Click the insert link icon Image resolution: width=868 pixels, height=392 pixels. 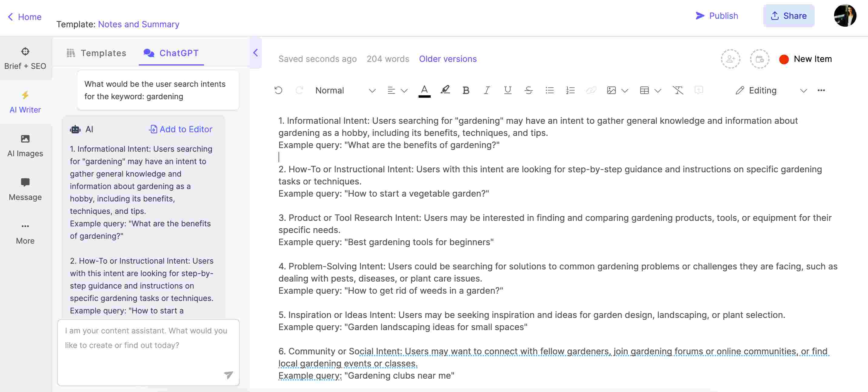coord(591,90)
